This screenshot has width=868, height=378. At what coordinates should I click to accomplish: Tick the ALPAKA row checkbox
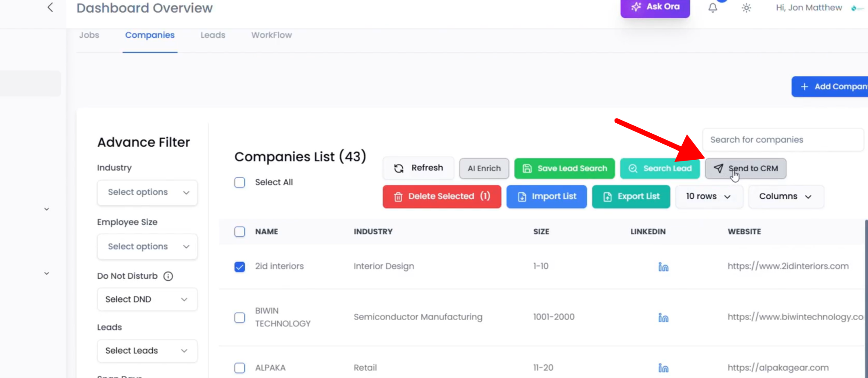(x=240, y=368)
